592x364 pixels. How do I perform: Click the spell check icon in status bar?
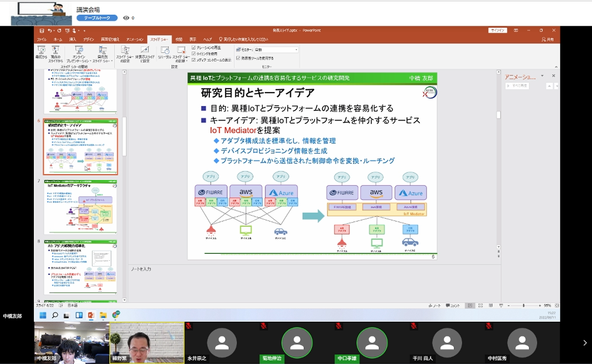tap(61, 305)
